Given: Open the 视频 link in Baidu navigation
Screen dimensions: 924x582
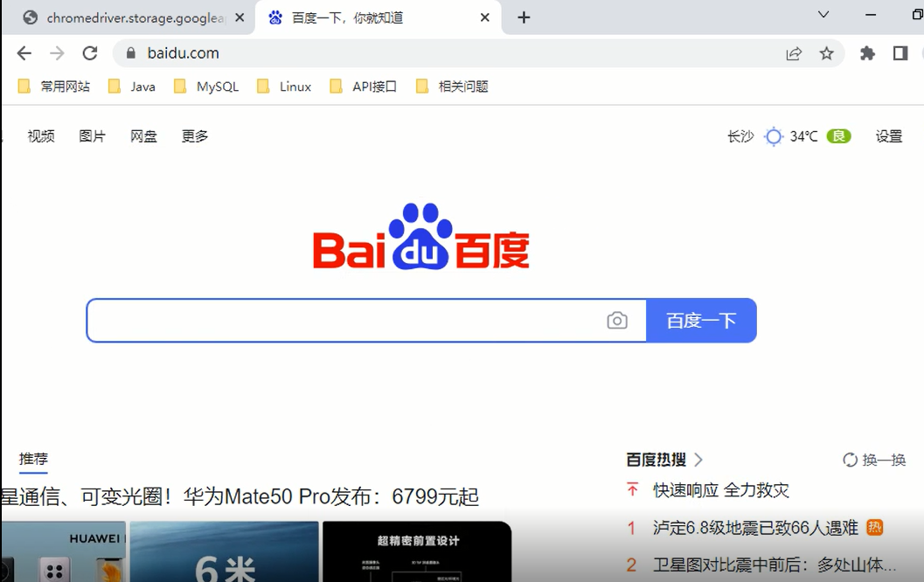Looking at the screenshot, I should click(x=41, y=136).
